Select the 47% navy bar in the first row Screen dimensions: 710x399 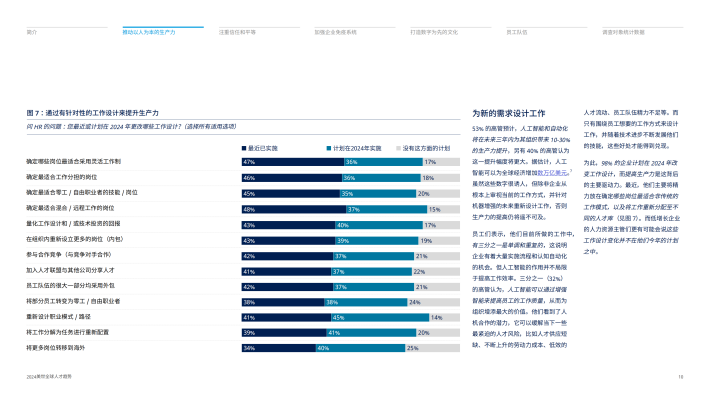tap(293, 162)
